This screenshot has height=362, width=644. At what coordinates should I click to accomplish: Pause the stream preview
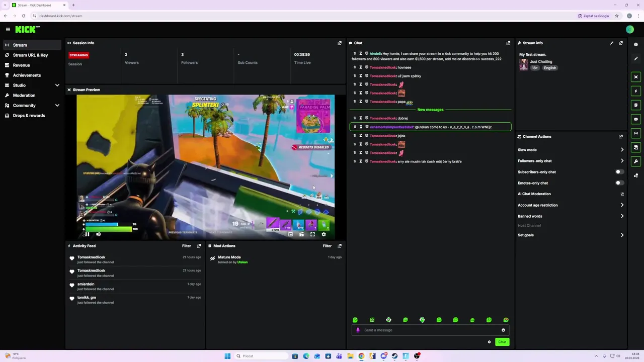click(87, 234)
